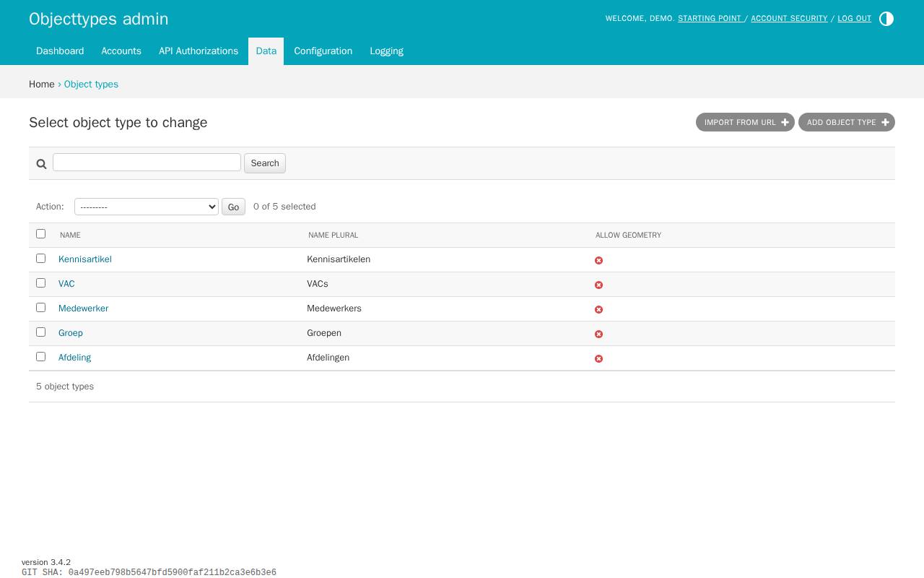Screen dimensions: 924x578
Task: Check the VAC row checkbox
Action: pyautogui.click(x=40, y=282)
